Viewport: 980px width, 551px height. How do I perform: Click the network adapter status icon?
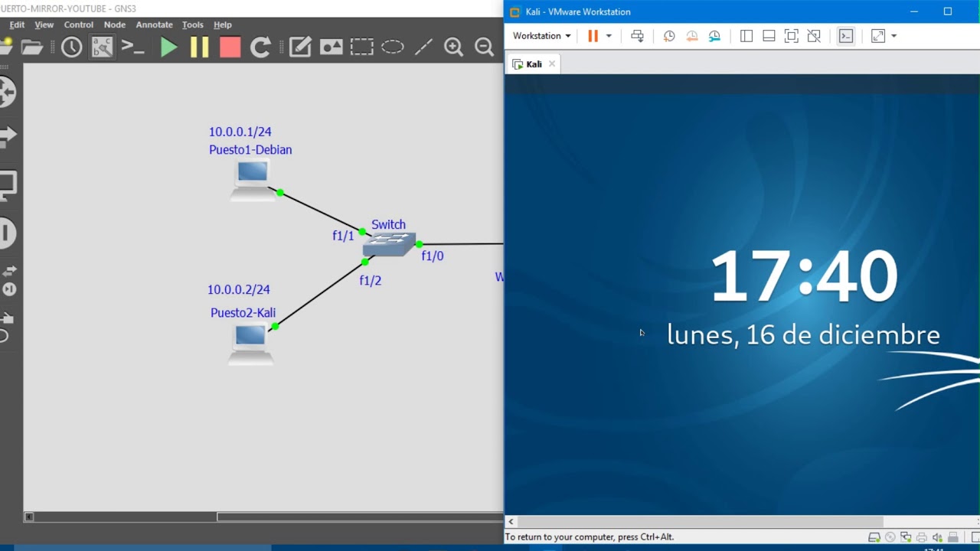pyautogui.click(x=906, y=537)
